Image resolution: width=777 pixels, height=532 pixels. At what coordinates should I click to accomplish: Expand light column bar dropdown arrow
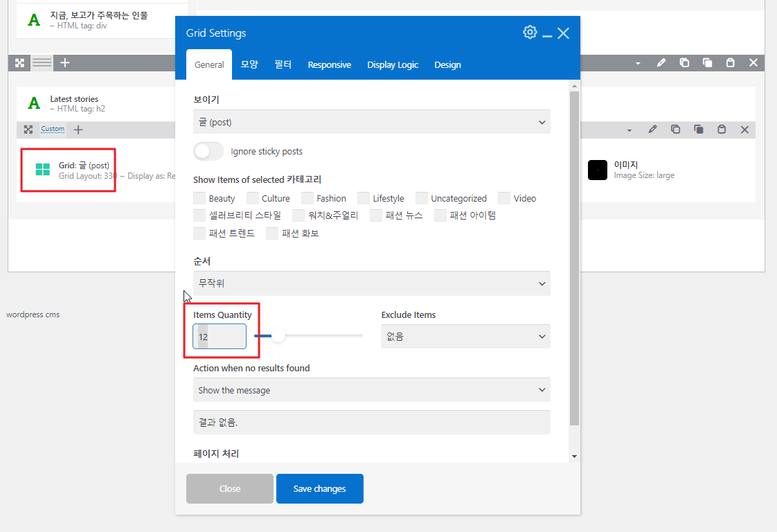pyautogui.click(x=629, y=130)
